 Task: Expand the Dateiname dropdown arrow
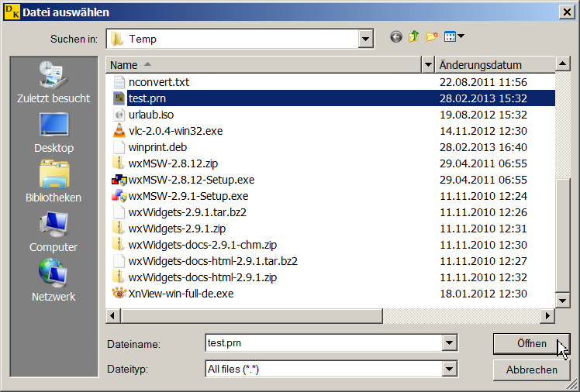(447, 343)
